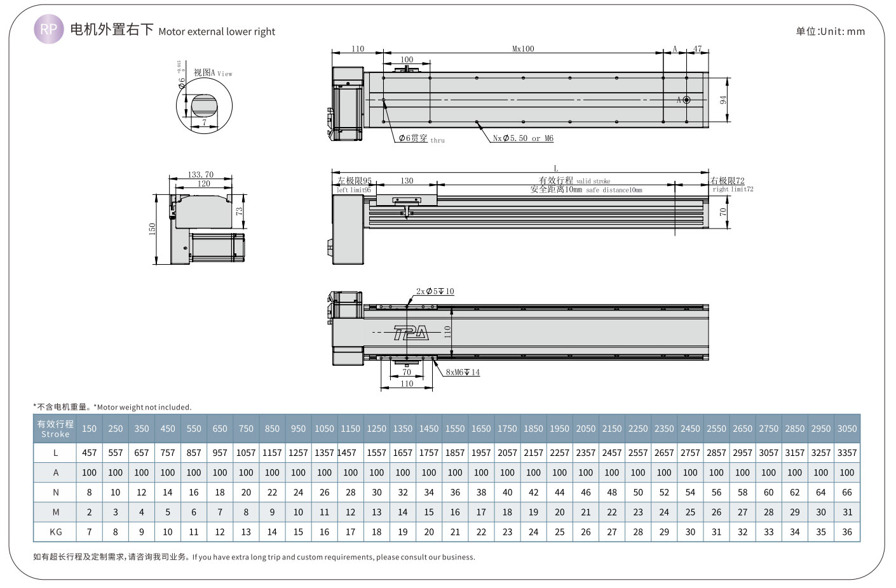Click the '130' carriage length dimension
Viewport: 896px width, 588px height.
(407, 181)
